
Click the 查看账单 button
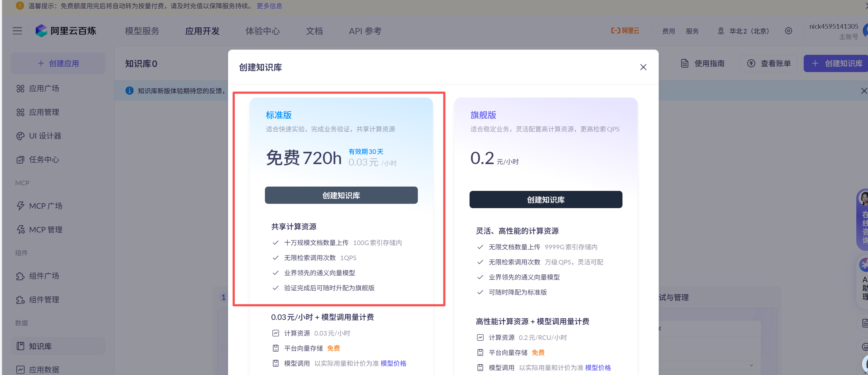769,63
